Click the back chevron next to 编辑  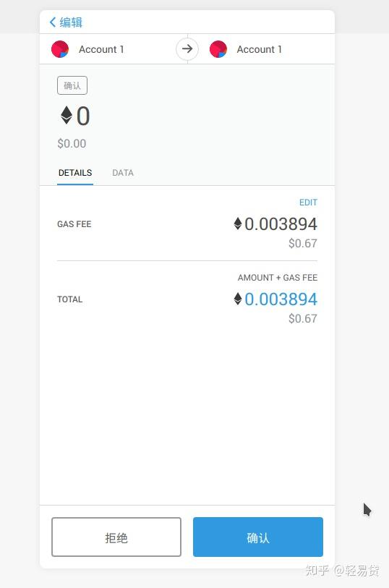coord(53,22)
